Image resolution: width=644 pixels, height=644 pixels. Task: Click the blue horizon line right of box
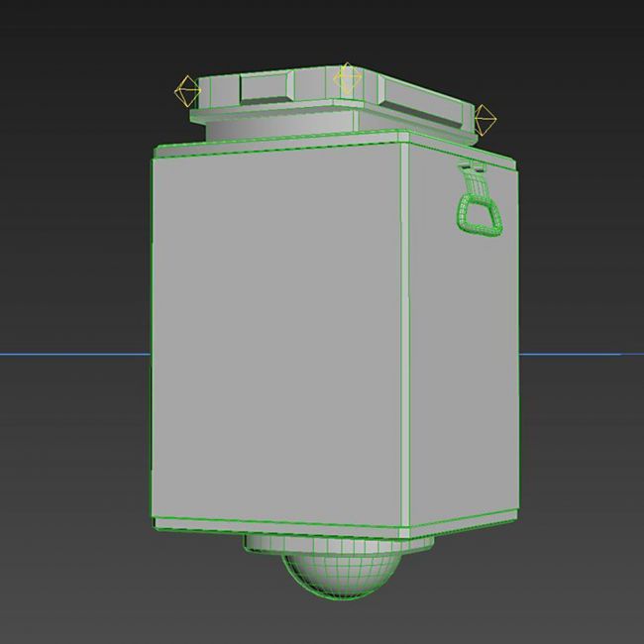585,354
